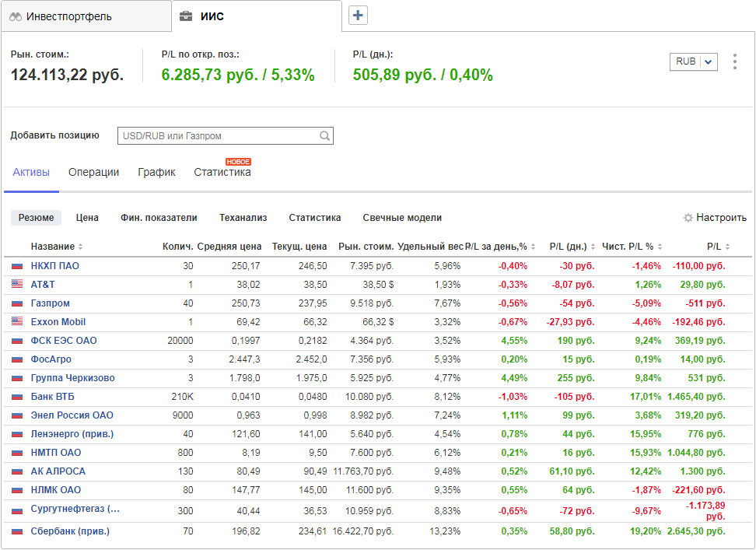Open the RUB currency dropdown
This screenshot has width=756, height=550.
[x=693, y=61]
